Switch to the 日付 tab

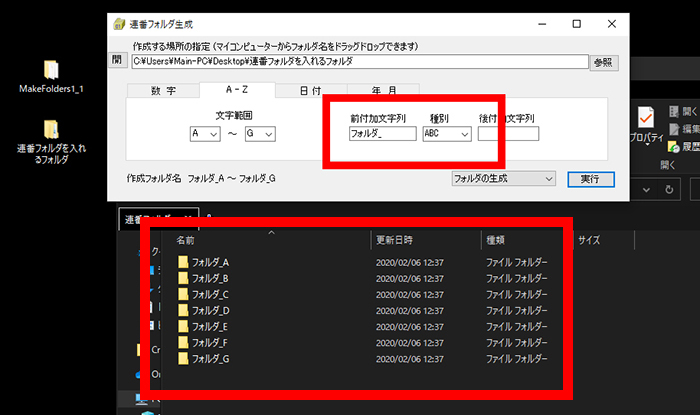pyautogui.click(x=311, y=91)
